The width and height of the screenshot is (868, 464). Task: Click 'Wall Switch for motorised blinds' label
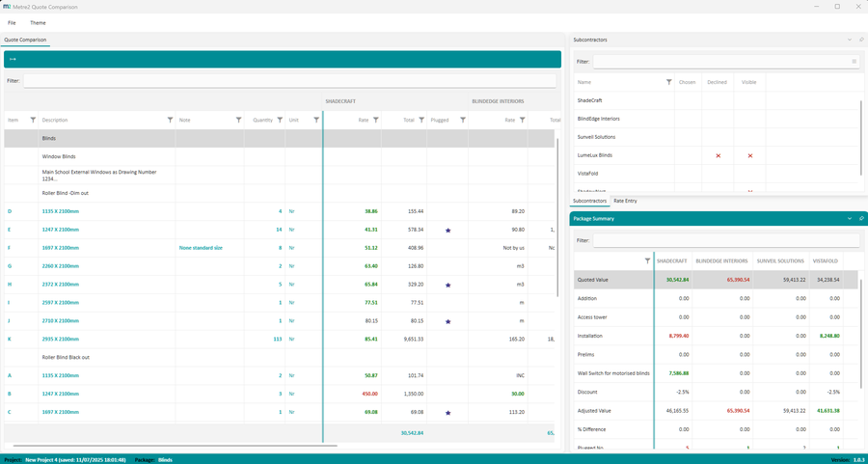point(613,373)
